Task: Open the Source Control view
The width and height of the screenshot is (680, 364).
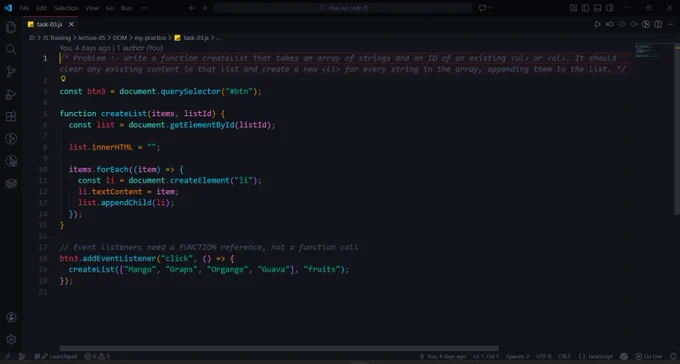Action: click(11, 72)
